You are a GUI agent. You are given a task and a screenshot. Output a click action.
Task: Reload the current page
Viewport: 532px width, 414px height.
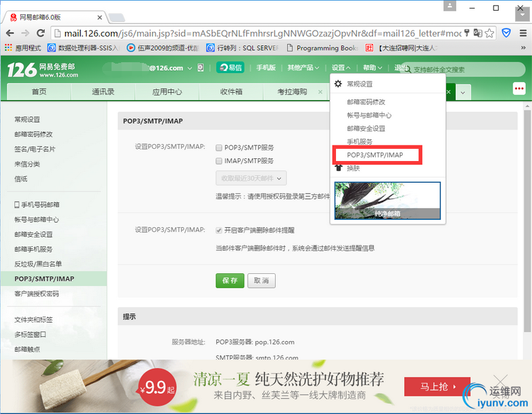coord(41,33)
